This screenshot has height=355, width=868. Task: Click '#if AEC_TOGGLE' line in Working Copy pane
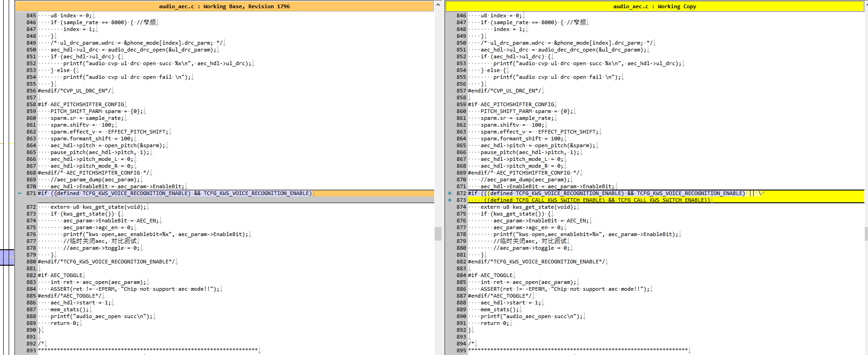(490, 275)
